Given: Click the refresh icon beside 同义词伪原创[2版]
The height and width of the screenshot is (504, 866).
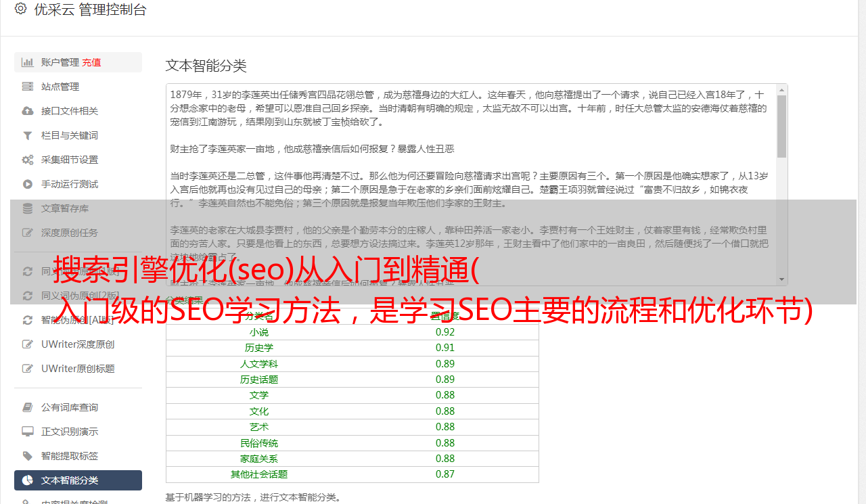Looking at the screenshot, I should click(x=28, y=296).
